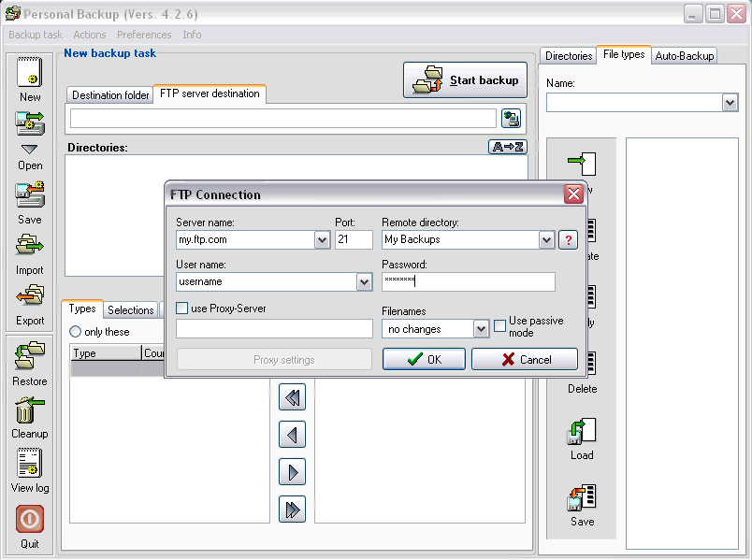Launch the Cleanup tool
This screenshot has height=560, width=752.
[x=30, y=409]
